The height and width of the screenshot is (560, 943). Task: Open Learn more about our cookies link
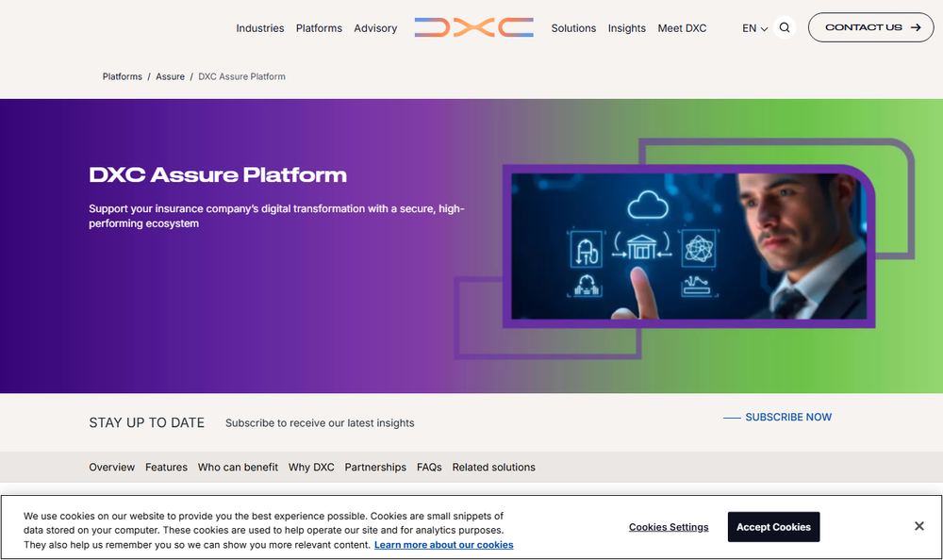444,545
